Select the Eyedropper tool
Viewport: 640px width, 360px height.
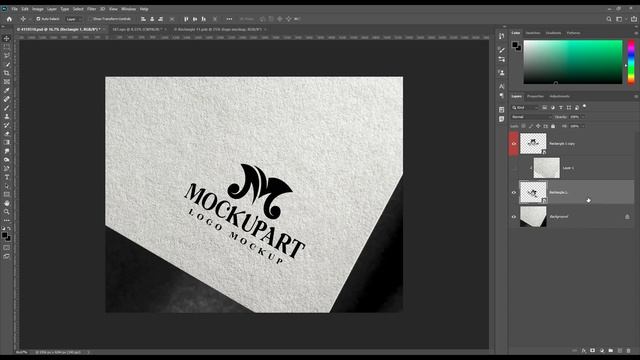[7, 90]
